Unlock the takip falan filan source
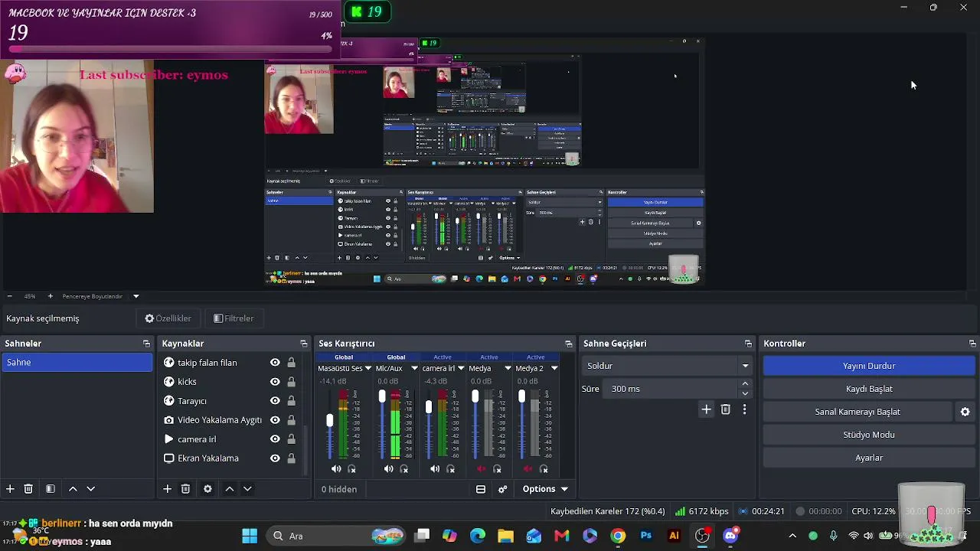 pyautogui.click(x=291, y=363)
